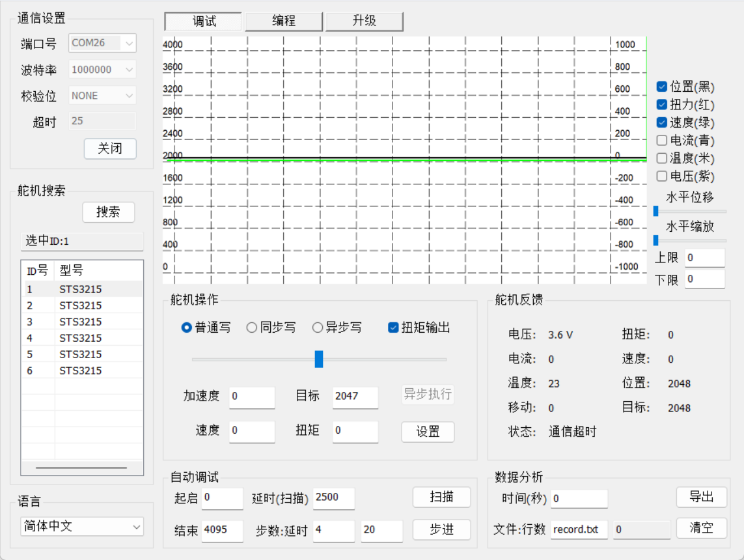Click the servo list horizontal scrollbar
Viewport: 744px width, 560px height.
point(81,468)
